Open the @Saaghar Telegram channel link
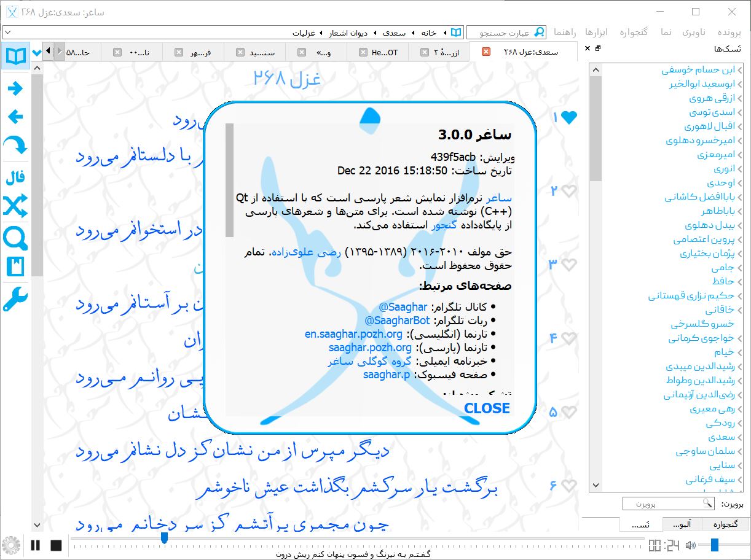751x560 pixels. pyautogui.click(x=404, y=307)
